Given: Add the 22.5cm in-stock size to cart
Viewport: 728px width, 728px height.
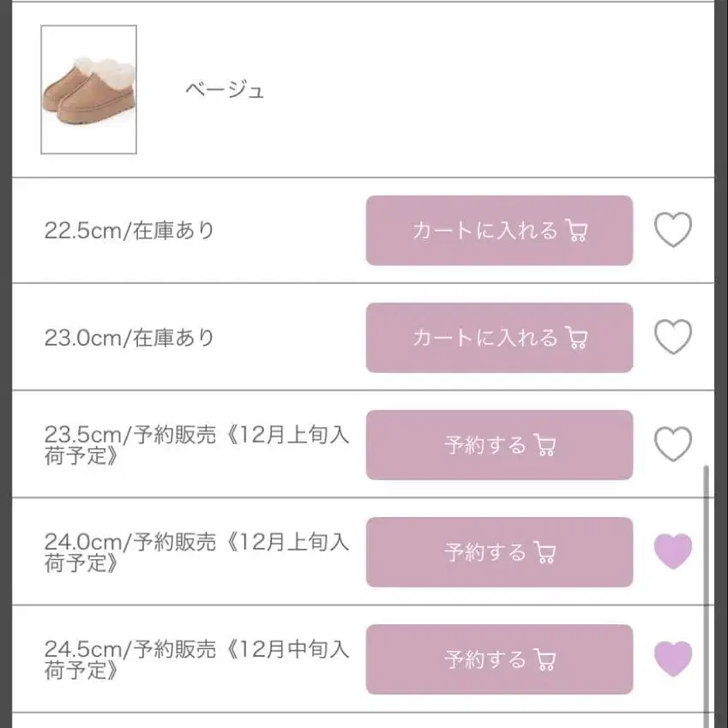Looking at the screenshot, I should point(499,231).
